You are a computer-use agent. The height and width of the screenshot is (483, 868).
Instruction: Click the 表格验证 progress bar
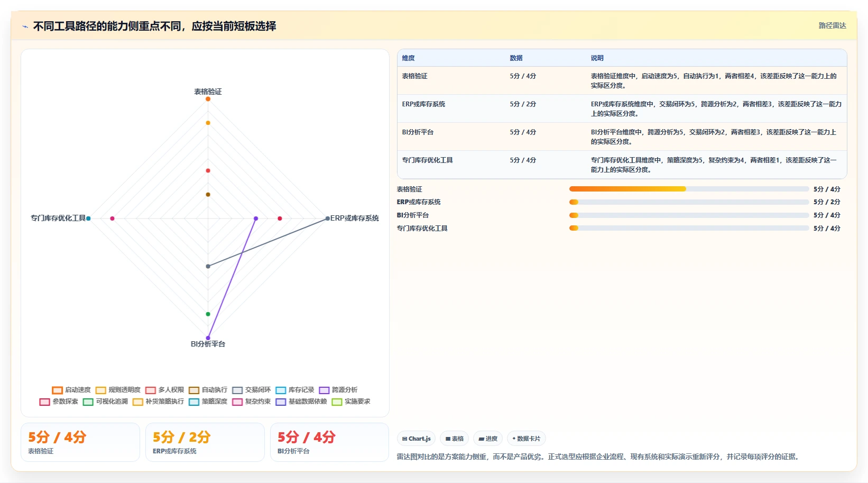pyautogui.click(x=689, y=189)
